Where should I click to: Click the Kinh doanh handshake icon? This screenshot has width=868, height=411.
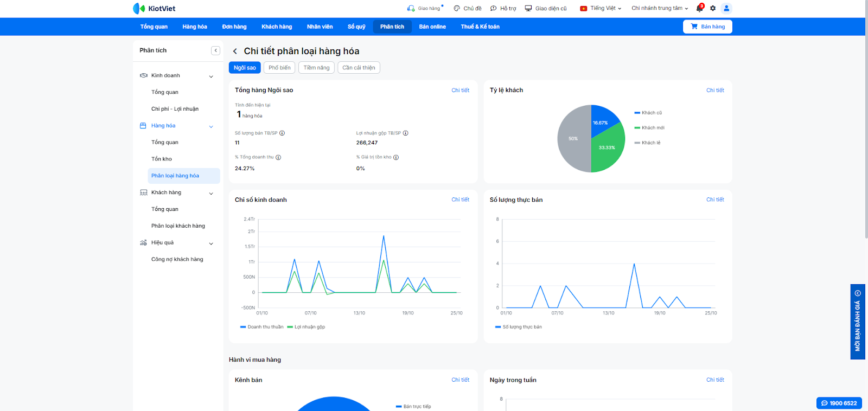point(144,75)
